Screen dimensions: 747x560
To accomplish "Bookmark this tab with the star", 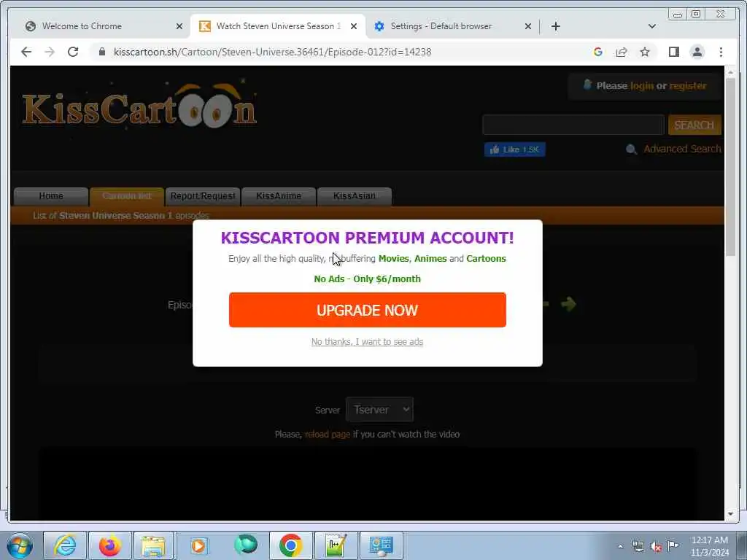I will [x=645, y=52].
